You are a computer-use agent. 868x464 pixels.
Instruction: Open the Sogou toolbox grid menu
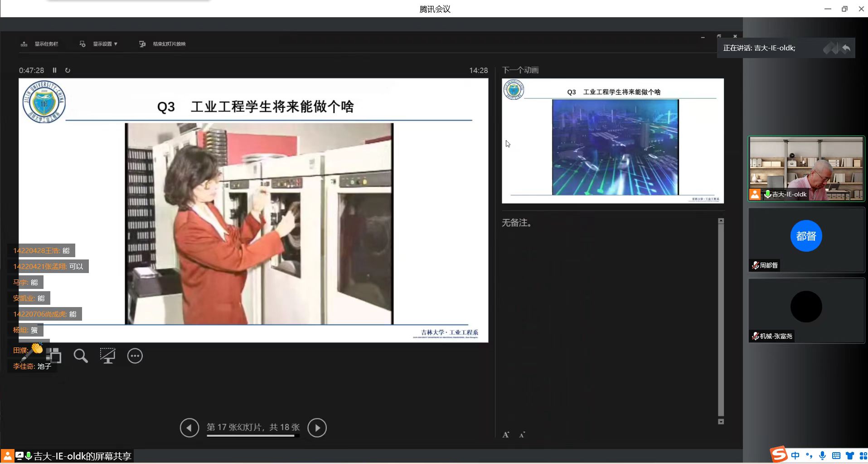point(863,455)
